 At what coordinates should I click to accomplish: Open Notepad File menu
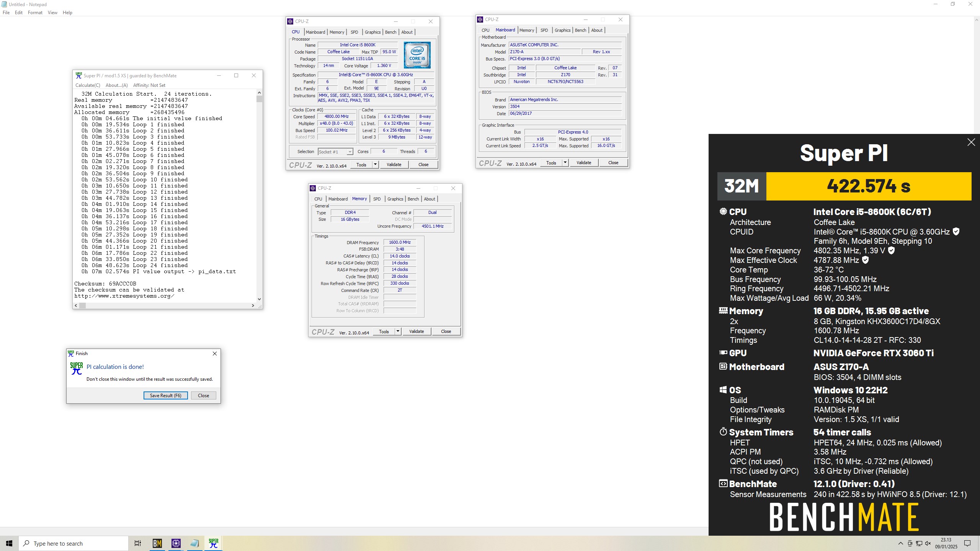pyautogui.click(x=6, y=13)
